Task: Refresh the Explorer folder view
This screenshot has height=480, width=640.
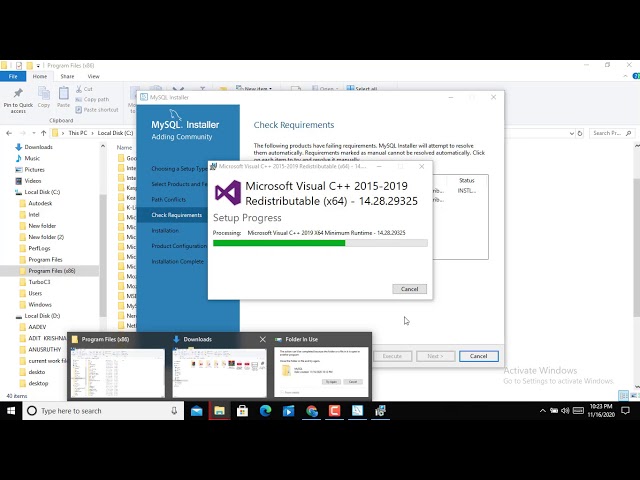Action: [580, 133]
